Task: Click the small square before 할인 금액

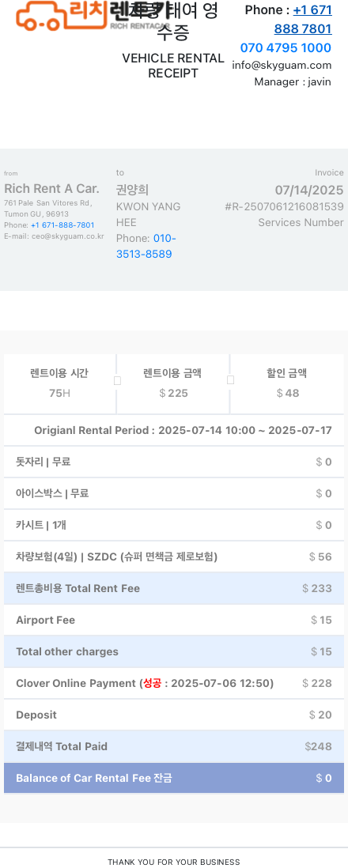Action: [230, 380]
